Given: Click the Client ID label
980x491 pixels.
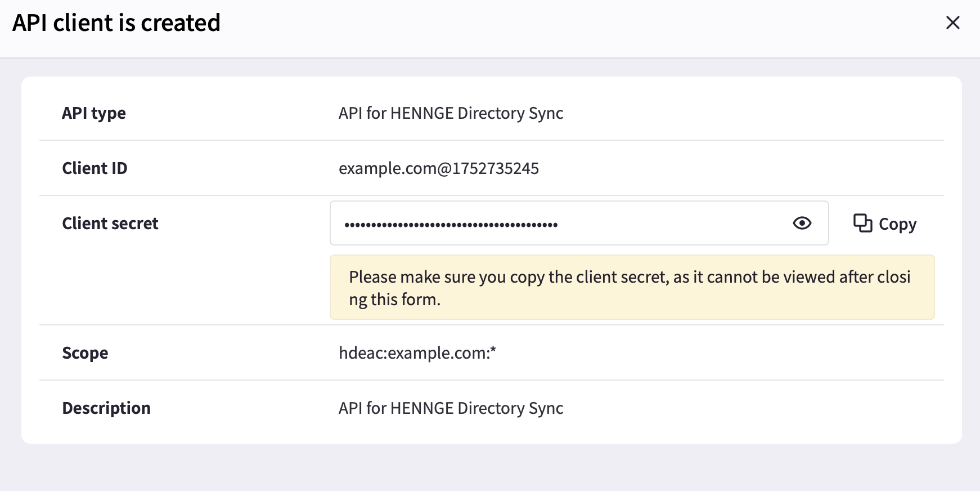Looking at the screenshot, I should point(95,168).
